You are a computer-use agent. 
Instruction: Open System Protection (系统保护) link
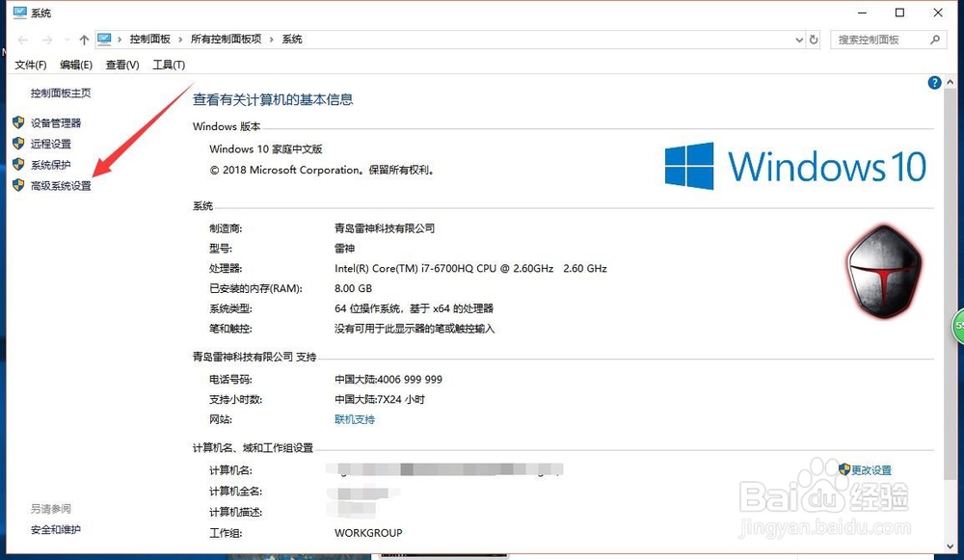51,165
